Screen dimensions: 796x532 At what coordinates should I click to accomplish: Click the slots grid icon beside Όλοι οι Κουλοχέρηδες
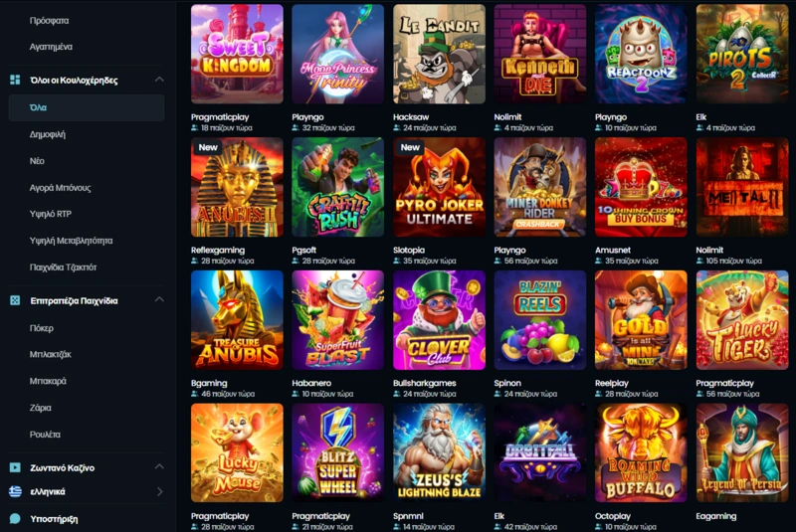15,80
